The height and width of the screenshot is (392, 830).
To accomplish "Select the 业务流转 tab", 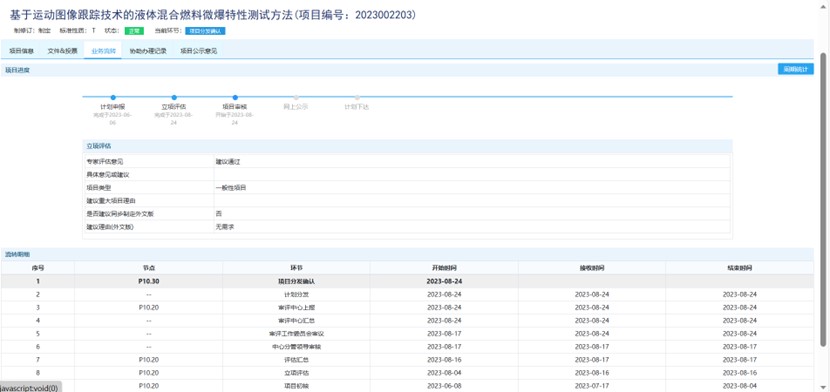I will [x=103, y=51].
